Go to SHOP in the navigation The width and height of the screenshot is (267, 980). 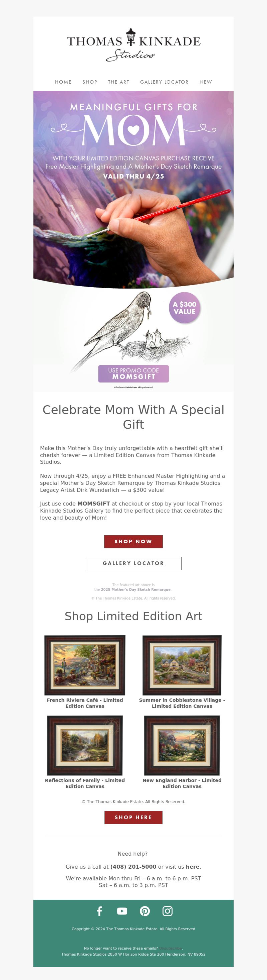(90, 82)
